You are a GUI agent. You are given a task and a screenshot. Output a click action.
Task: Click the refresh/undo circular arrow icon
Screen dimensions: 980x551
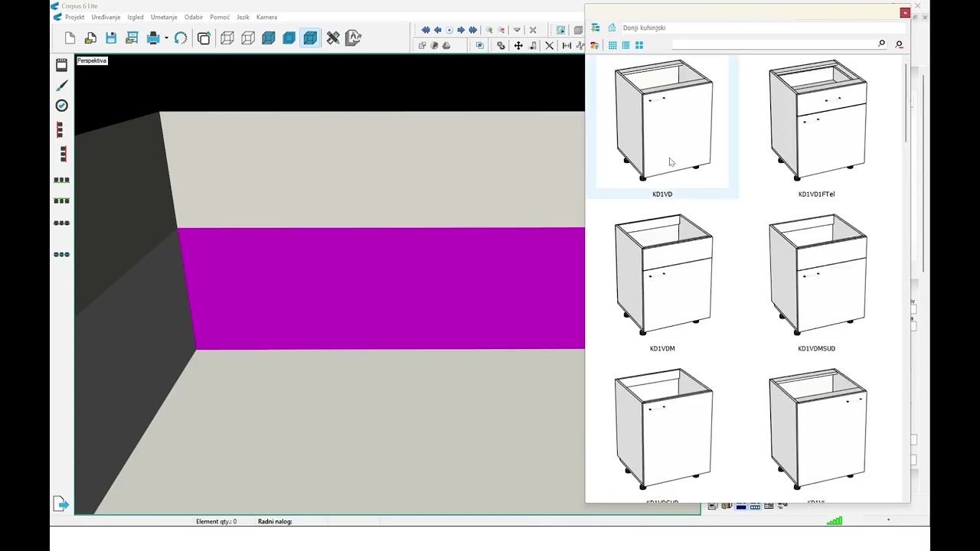tap(181, 38)
